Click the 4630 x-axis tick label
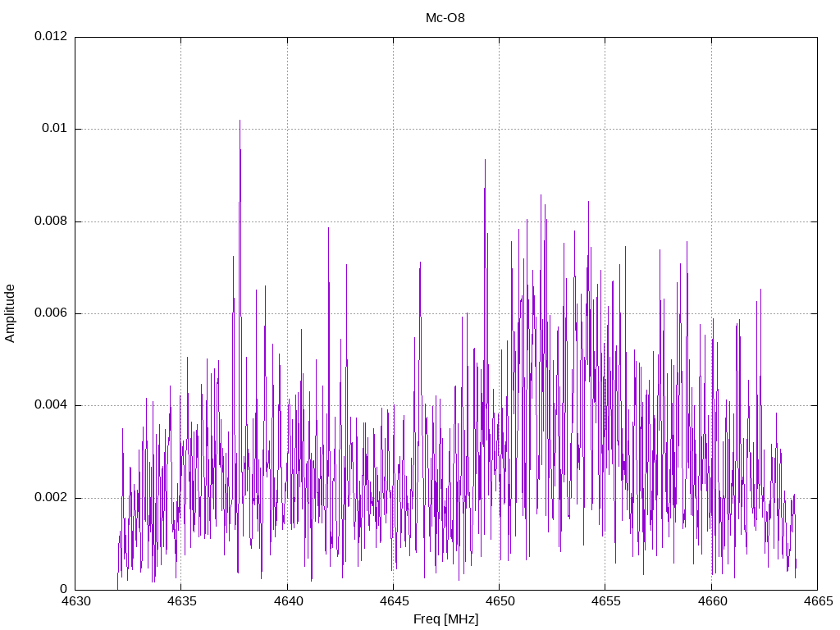Screen dimensions: 840x630 click(75, 601)
